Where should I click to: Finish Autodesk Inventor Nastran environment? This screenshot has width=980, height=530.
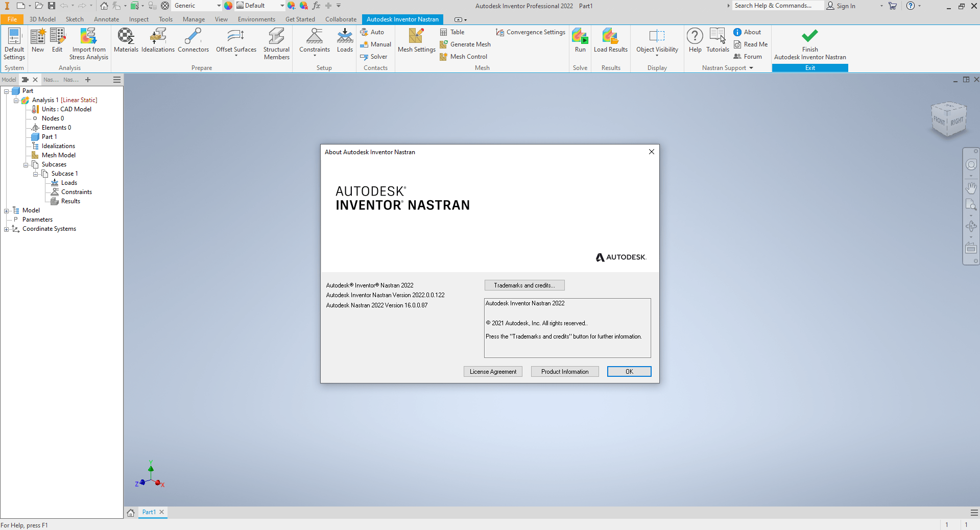(x=810, y=44)
